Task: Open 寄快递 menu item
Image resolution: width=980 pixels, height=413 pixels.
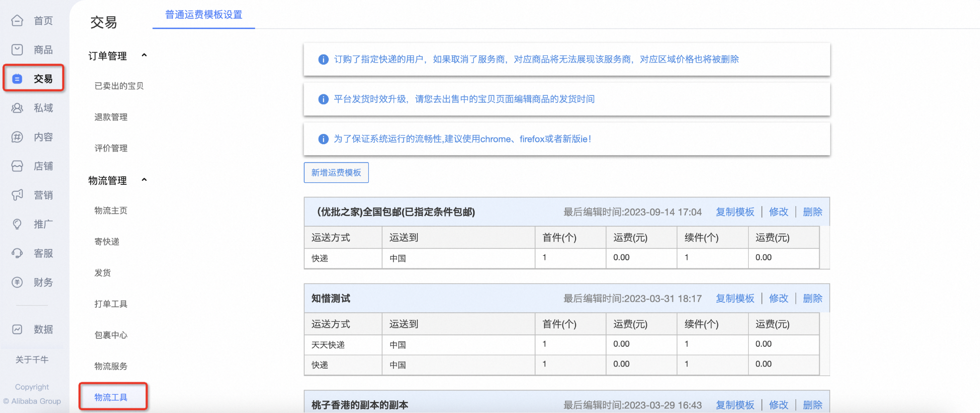Action: point(107,242)
